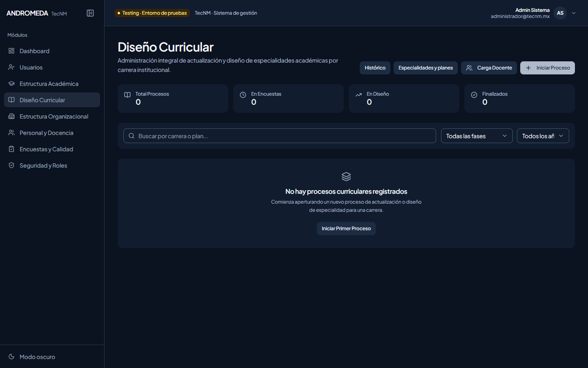This screenshot has height=368, width=588.
Task: Open the Todas las fases dropdown
Action: click(477, 136)
